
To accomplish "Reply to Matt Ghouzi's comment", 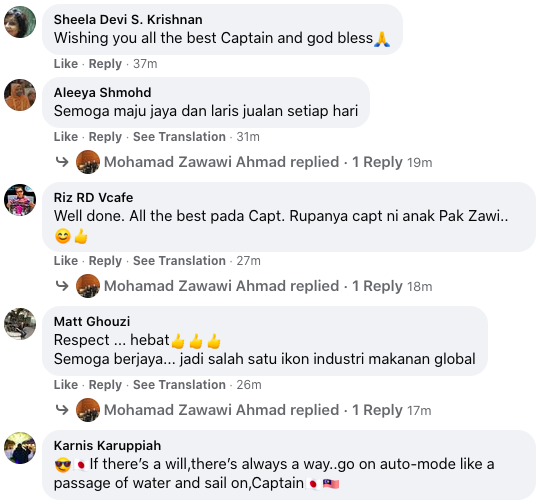I will pos(105,385).
